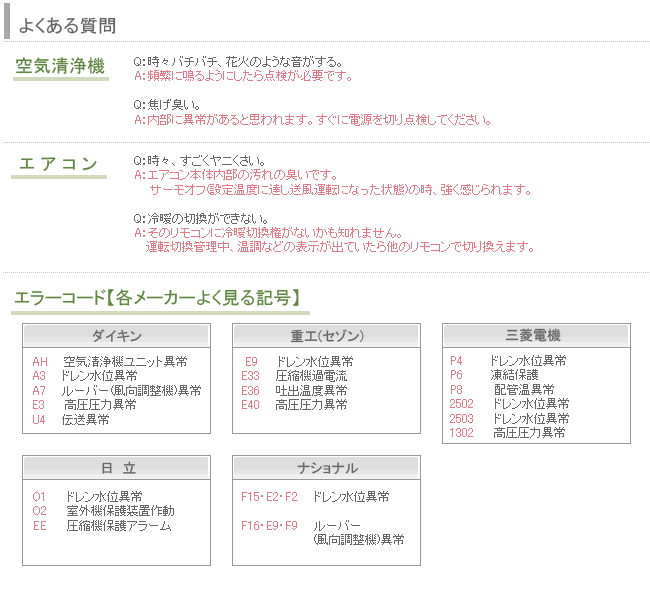The image size is (650, 589).
Task: Select the 日立 table header
Action: (116, 467)
